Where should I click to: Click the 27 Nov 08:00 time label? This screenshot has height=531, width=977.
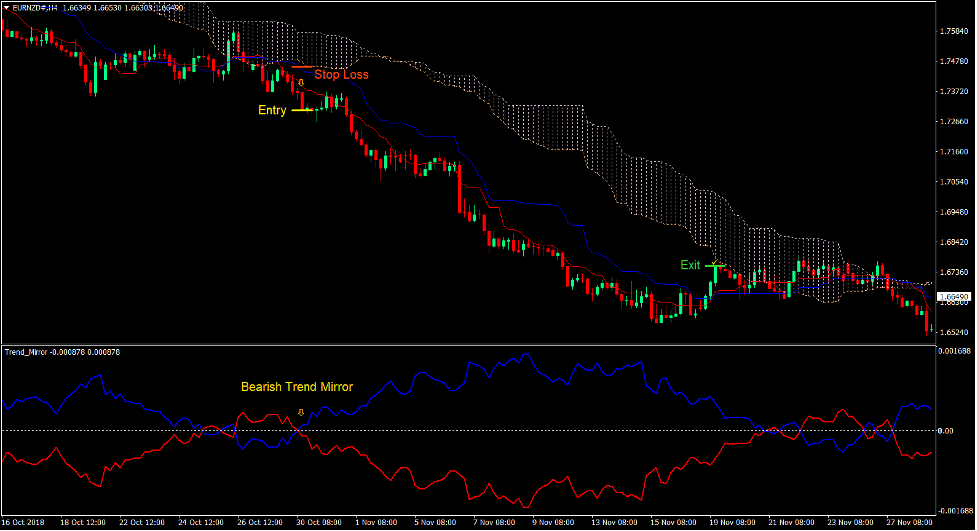pos(907,522)
